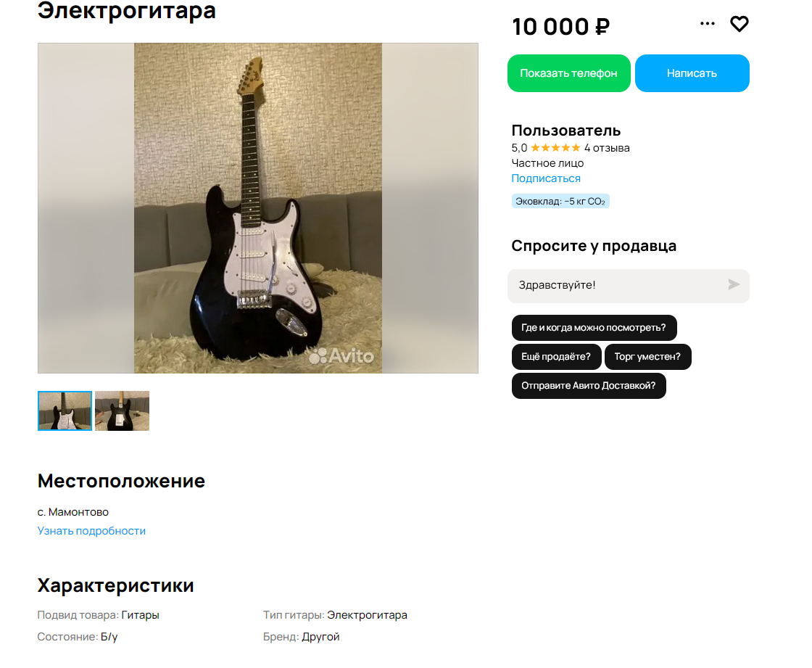Open the 'Узнать подробности' location link
Viewport: 812px width, 668px height.
[91, 531]
